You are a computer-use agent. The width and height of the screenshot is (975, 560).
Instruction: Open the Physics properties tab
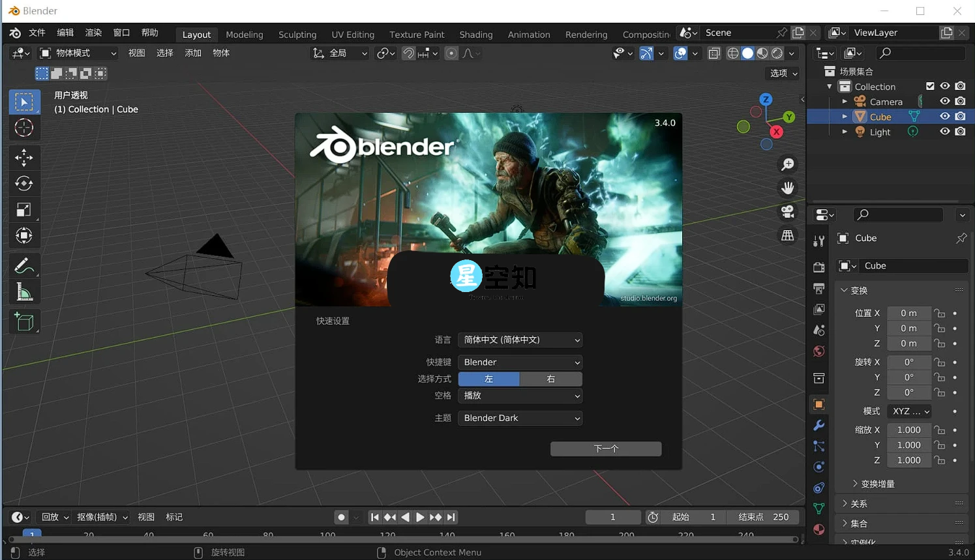[819, 467]
